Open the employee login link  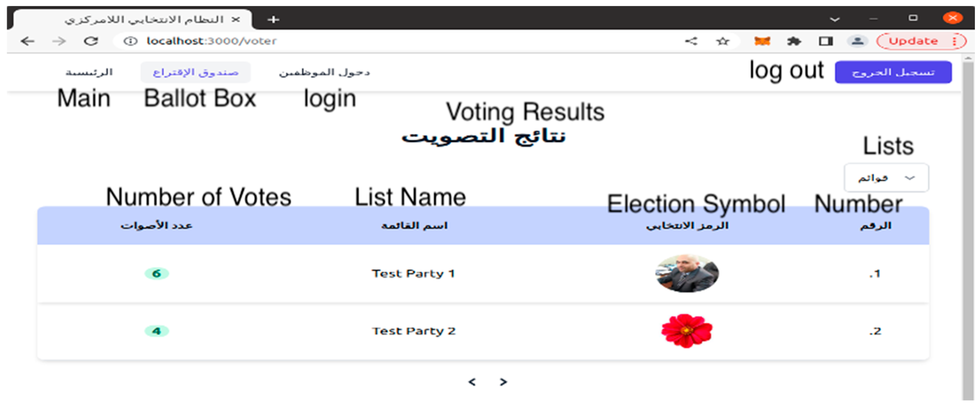coord(324,72)
